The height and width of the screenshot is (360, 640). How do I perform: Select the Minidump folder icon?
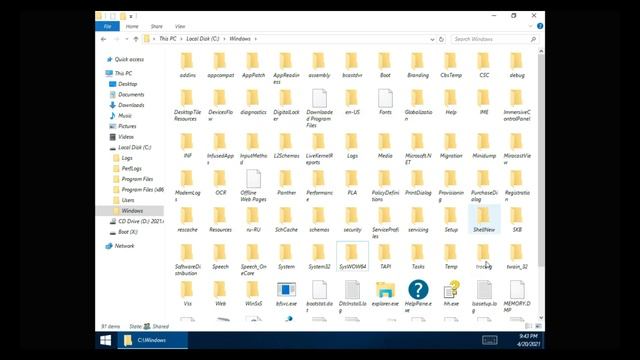483,142
